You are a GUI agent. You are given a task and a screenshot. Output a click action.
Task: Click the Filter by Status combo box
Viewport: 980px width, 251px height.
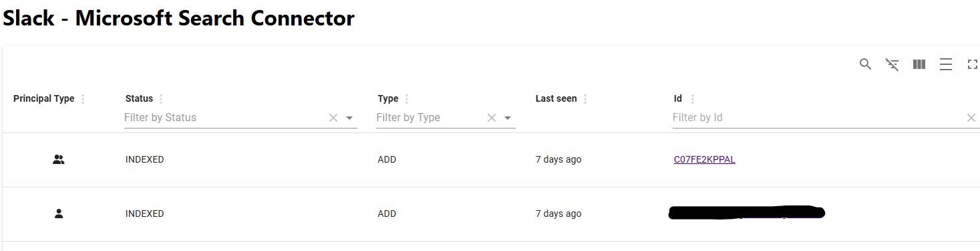225,118
